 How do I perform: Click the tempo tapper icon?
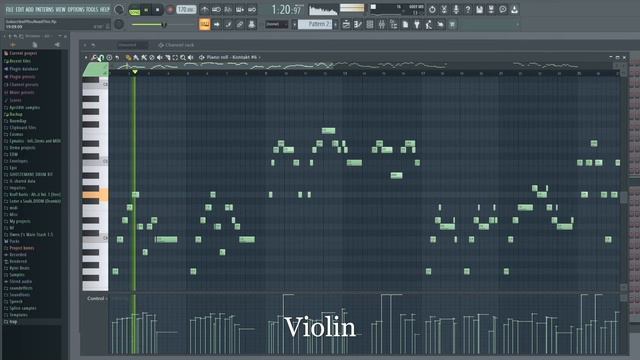pos(429,24)
